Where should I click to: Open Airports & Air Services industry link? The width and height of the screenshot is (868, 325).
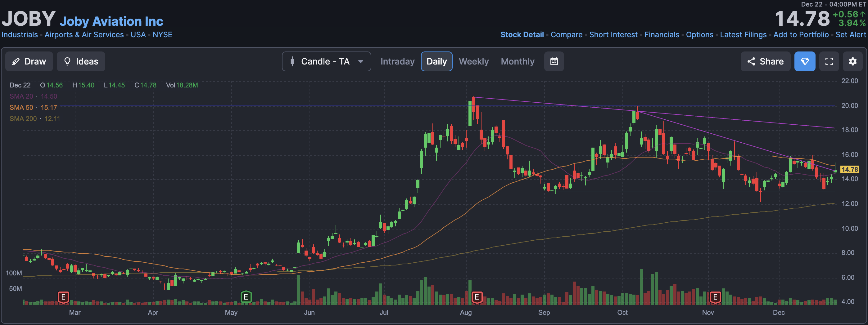(84, 35)
